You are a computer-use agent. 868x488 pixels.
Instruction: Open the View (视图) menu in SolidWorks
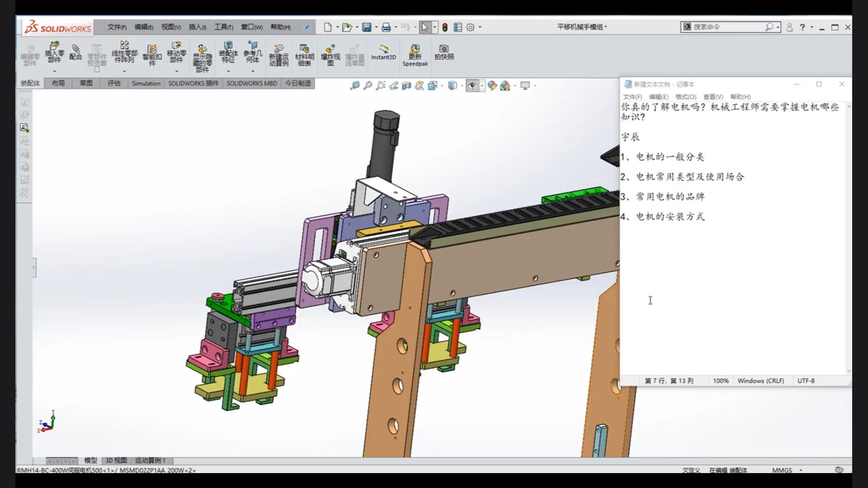[x=171, y=27]
